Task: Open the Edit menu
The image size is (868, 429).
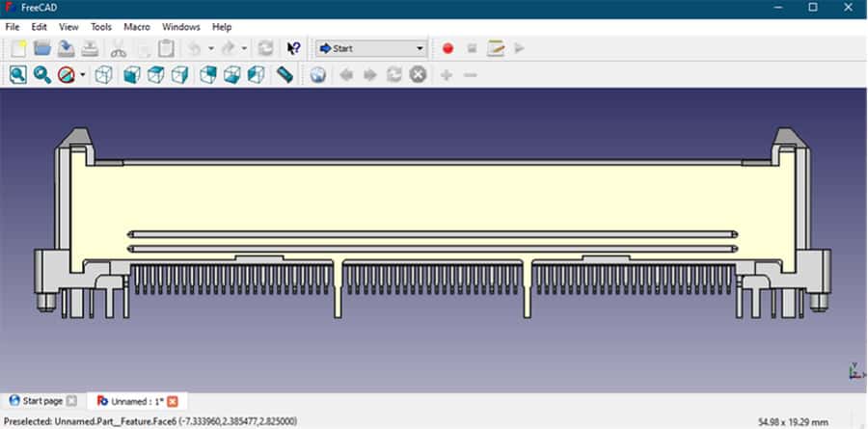Action: click(x=39, y=27)
